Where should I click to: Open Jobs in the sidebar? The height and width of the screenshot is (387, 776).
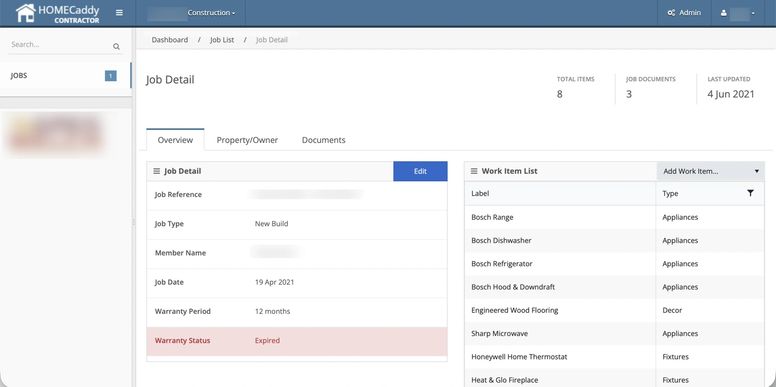pos(65,76)
